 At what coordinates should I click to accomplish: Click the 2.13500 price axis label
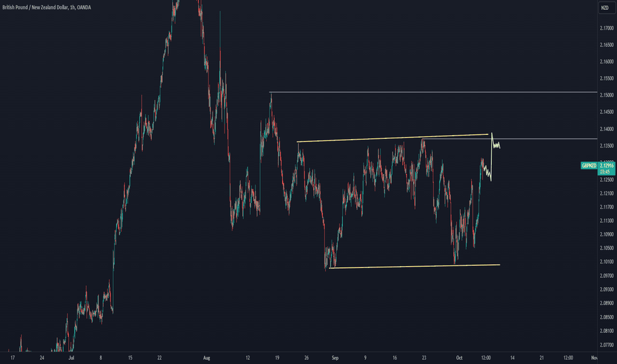tap(606, 146)
